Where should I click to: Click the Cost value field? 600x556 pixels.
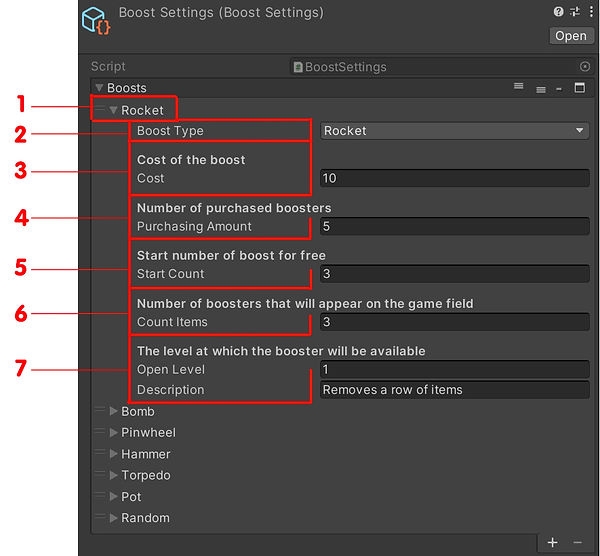pyautogui.click(x=454, y=178)
